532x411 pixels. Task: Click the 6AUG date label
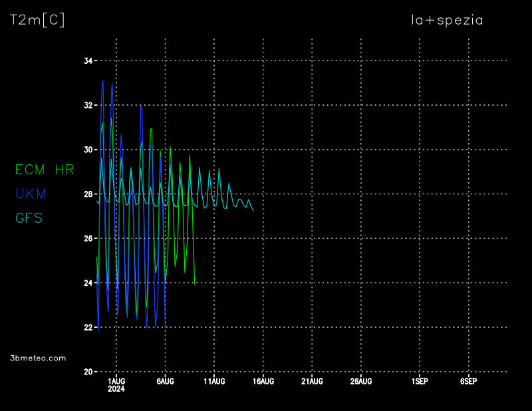(x=165, y=381)
